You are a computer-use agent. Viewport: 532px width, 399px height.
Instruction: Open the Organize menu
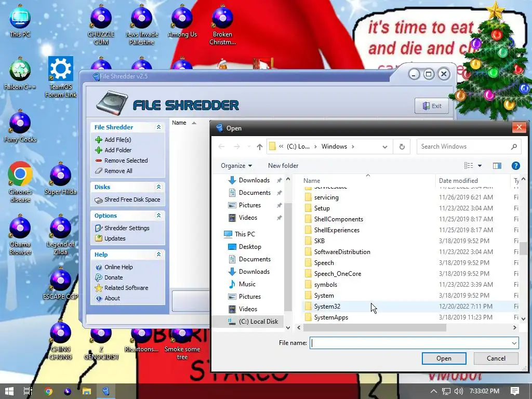click(x=236, y=166)
